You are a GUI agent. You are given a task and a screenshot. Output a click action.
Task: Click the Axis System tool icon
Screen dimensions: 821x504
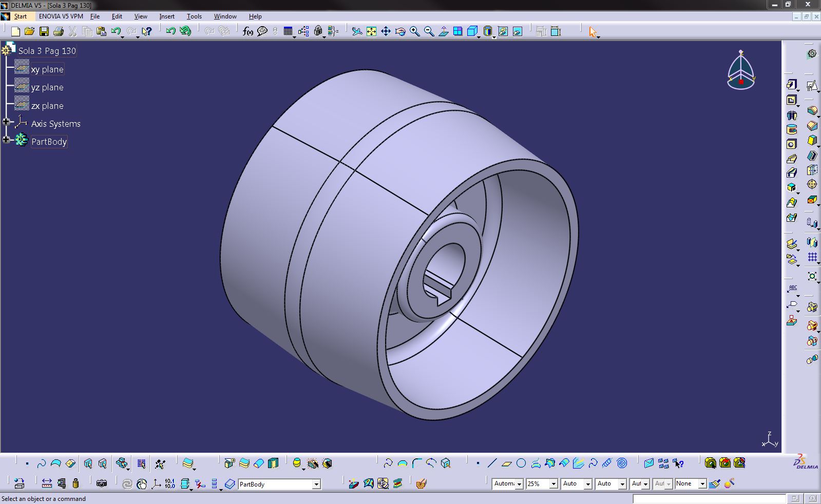(156, 483)
